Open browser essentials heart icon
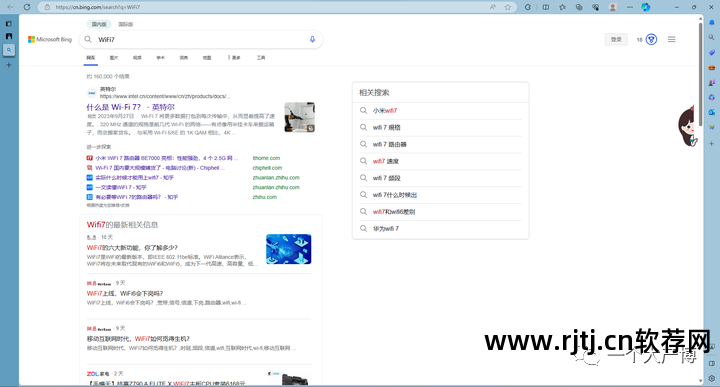This screenshot has height=387, width=720. point(596,7)
